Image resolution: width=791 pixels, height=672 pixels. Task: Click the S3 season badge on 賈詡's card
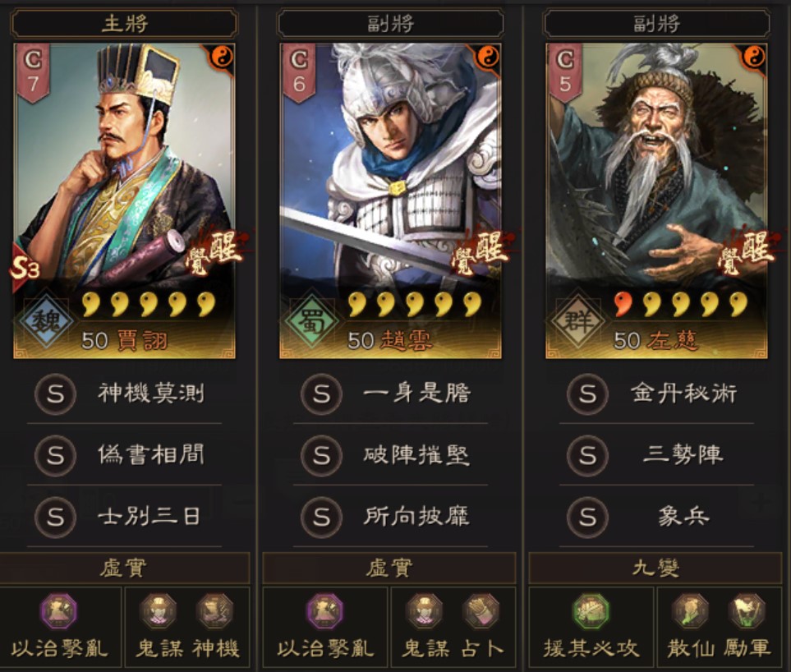pyautogui.click(x=25, y=269)
